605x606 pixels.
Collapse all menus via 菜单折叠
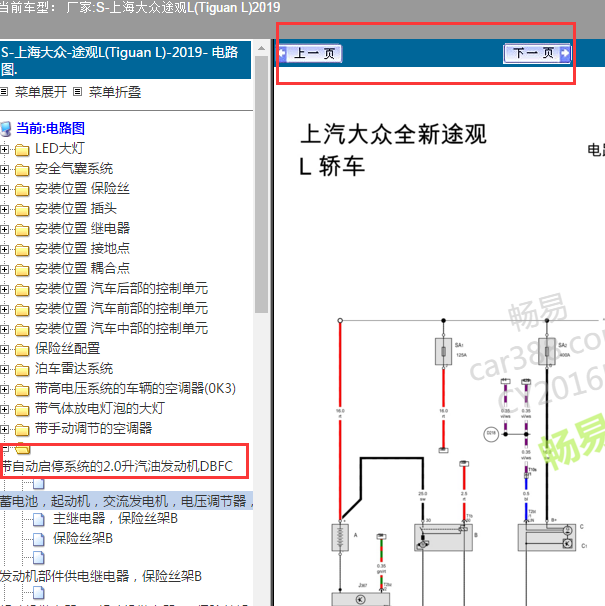(x=115, y=92)
